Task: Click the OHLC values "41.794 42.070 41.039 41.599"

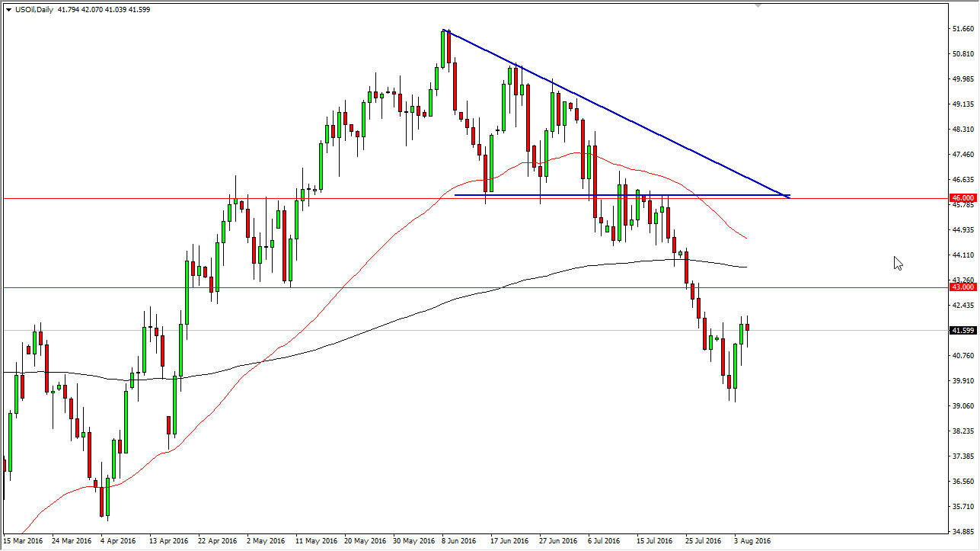Action: click(104, 10)
